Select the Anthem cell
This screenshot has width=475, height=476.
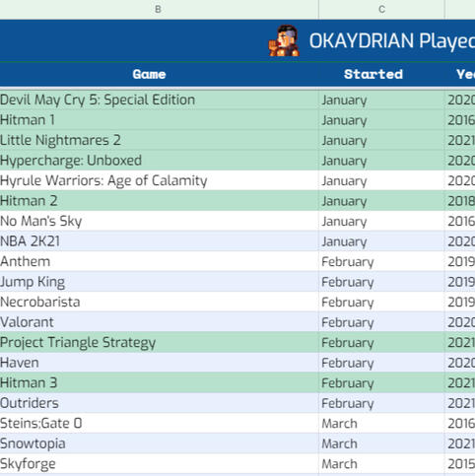click(x=159, y=261)
